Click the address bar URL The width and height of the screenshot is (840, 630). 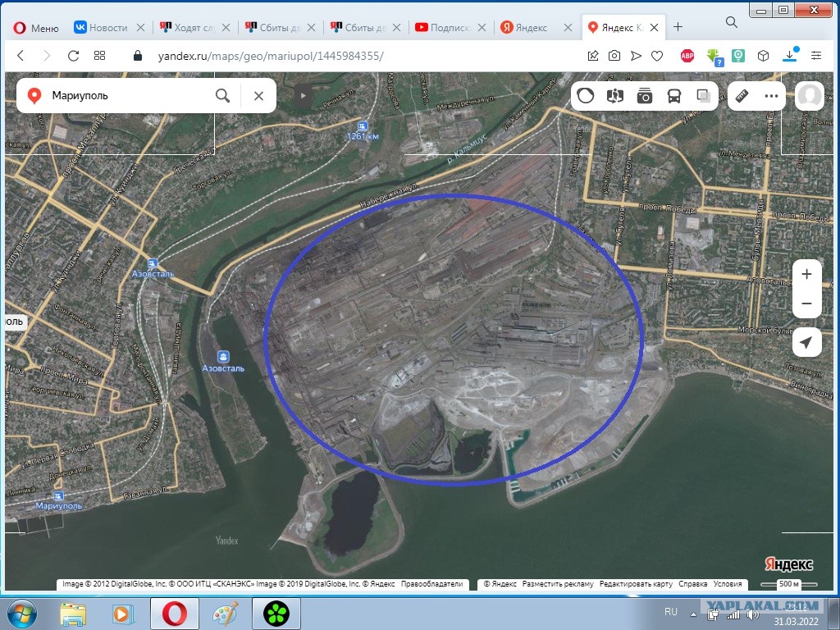tap(271, 56)
